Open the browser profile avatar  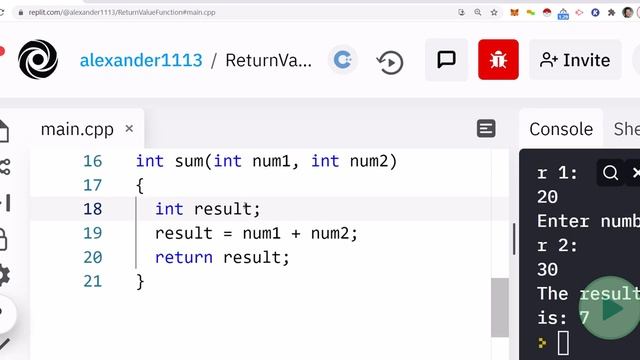point(628,13)
